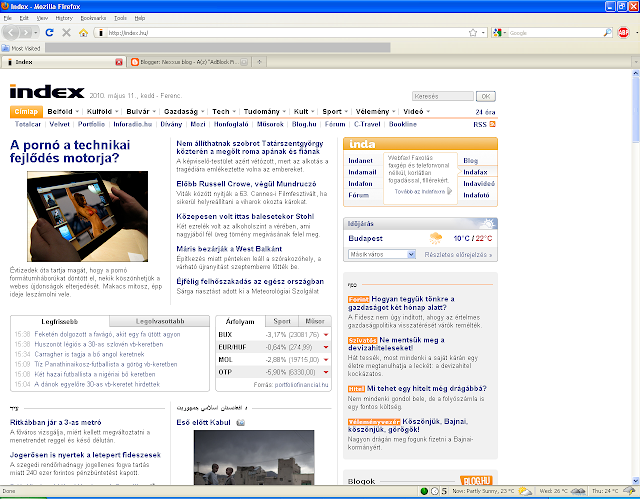Click the site identity icon in the address bar

(100, 33)
